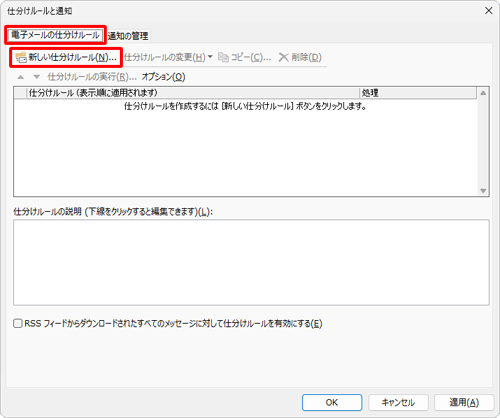Click the 新しい仕分けルール folder icon

coord(21,57)
